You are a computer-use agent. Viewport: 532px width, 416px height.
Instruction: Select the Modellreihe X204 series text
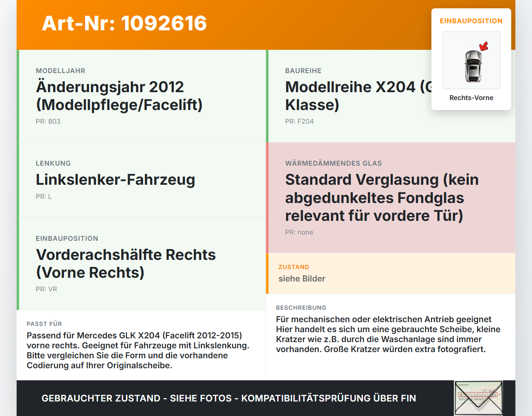[359, 96]
